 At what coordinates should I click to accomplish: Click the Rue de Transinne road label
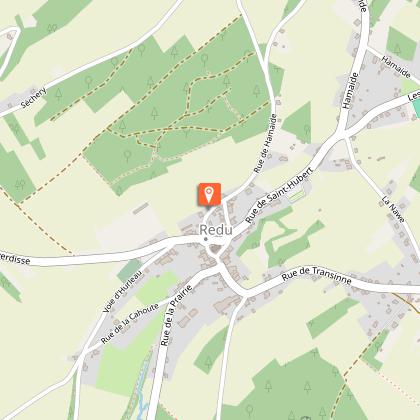(317, 275)
